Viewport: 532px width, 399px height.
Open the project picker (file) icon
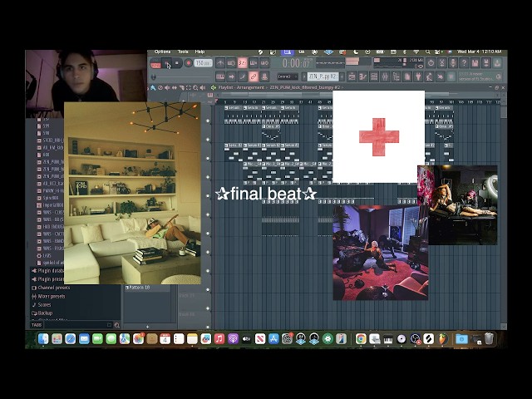pos(407,76)
